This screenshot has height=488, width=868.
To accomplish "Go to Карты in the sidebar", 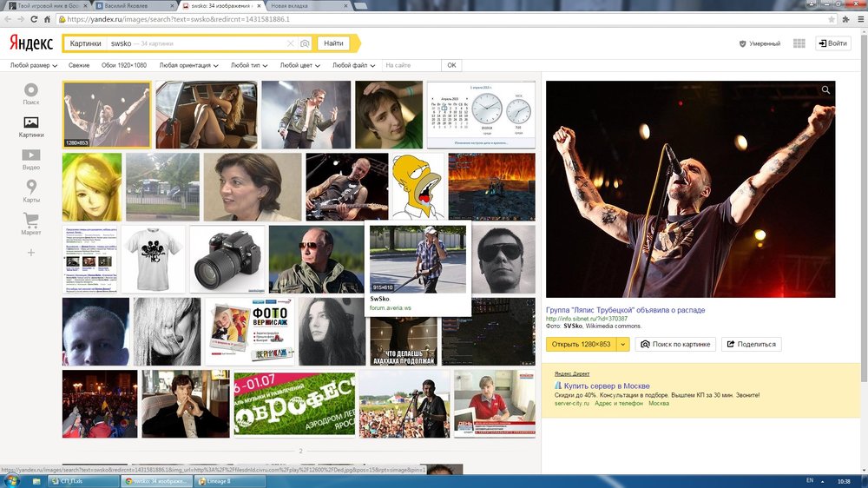I will pyautogui.click(x=31, y=191).
